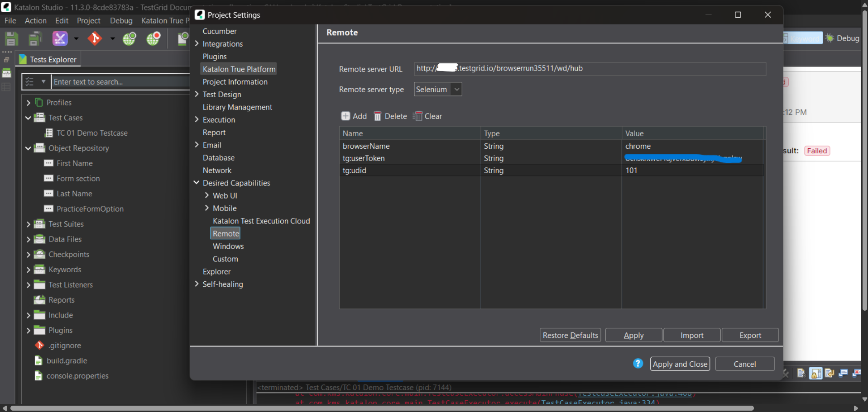Toggle Word Wrap console icon
Viewport: 868px width, 412px height.
click(x=830, y=373)
